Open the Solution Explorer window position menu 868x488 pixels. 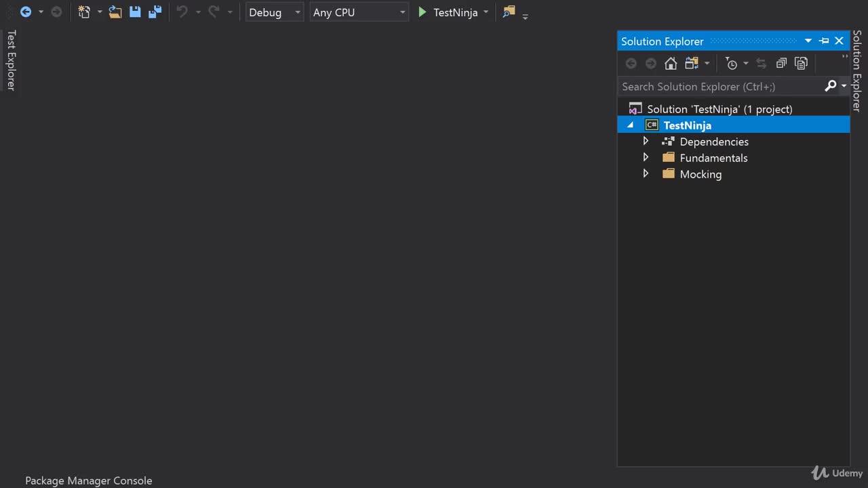point(808,41)
